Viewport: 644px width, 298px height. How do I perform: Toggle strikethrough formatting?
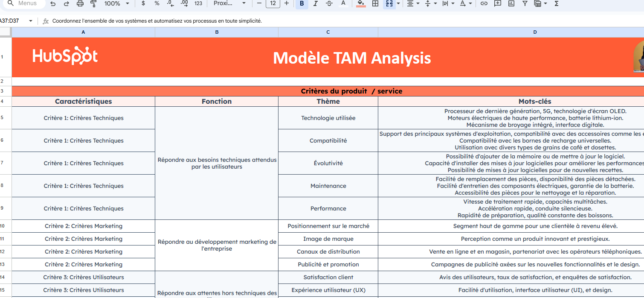pos(329,3)
